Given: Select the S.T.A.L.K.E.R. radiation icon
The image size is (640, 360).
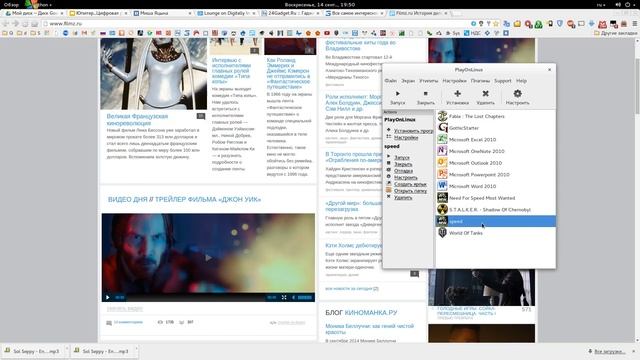Looking at the screenshot, I should point(442,209).
